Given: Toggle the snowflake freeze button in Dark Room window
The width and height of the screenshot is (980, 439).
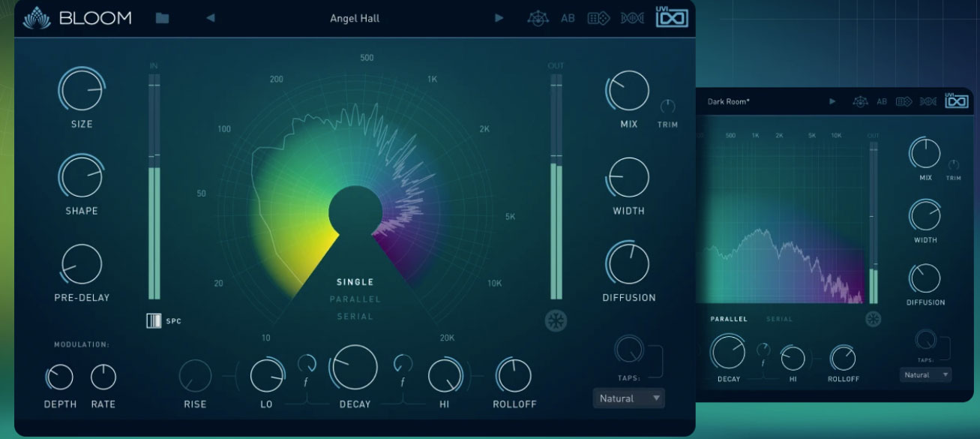Looking at the screenshot, I should 873,319.
